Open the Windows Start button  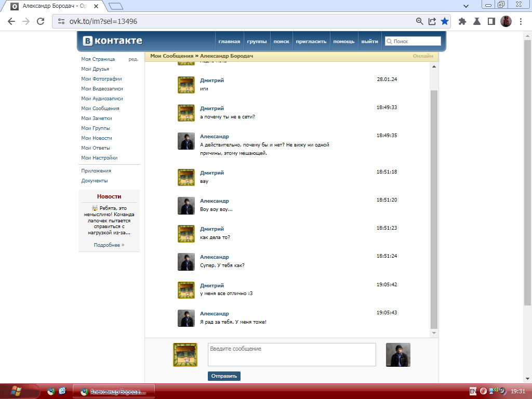[16, 391]
